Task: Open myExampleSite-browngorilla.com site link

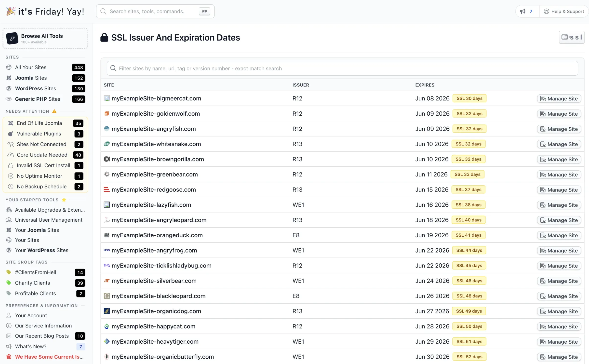Action: tap(158, 159)
